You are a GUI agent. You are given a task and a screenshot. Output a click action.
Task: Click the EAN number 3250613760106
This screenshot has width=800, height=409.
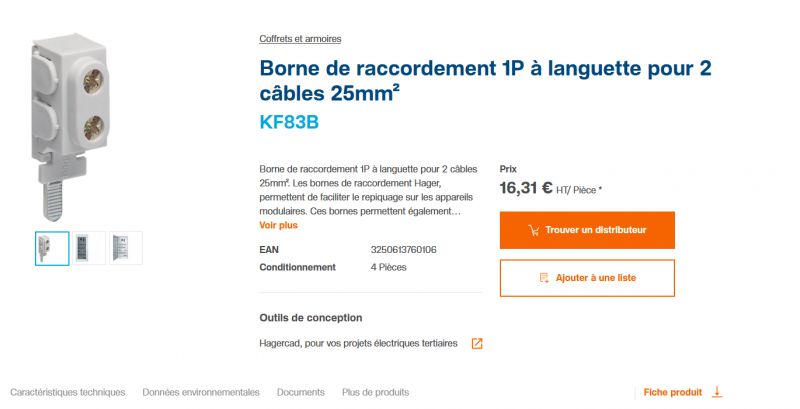pos(403,250)
